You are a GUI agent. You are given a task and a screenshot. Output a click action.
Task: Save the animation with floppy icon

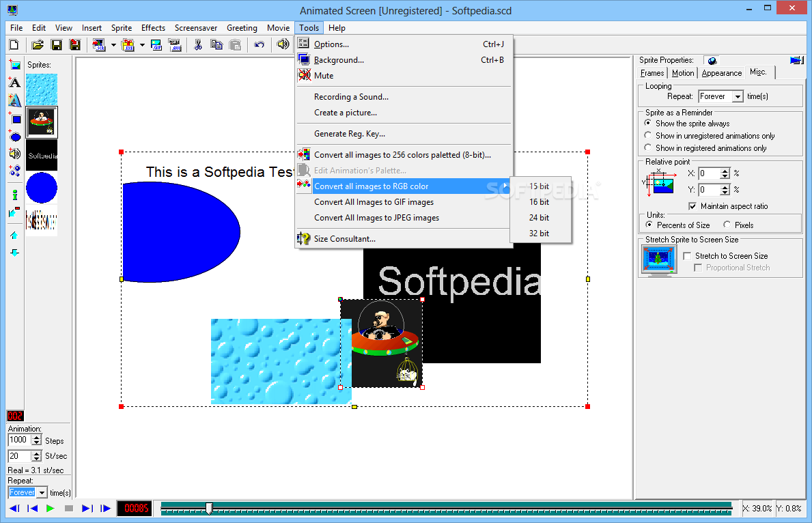(x=57, y=45)
